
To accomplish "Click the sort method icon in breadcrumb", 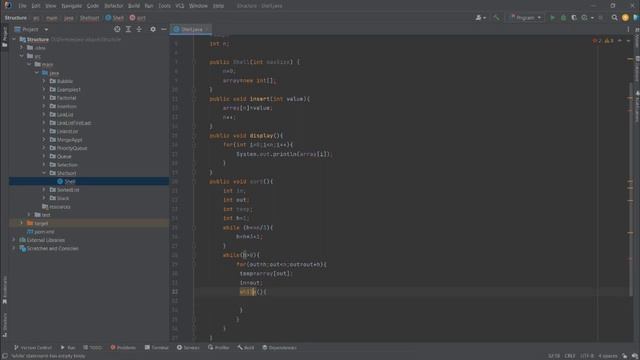I will (x=132, y=18).
